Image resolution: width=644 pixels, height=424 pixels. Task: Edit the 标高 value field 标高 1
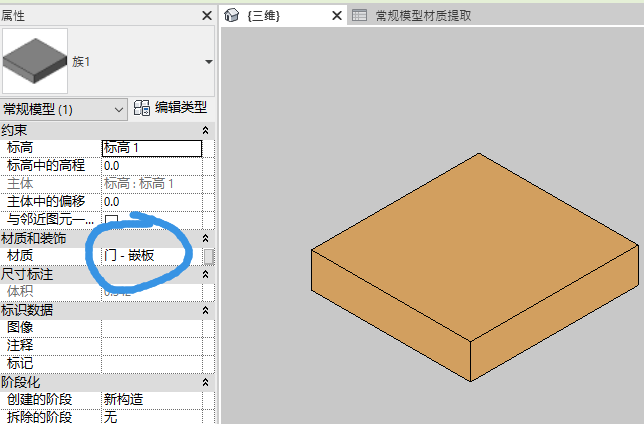tap(152, 148)
